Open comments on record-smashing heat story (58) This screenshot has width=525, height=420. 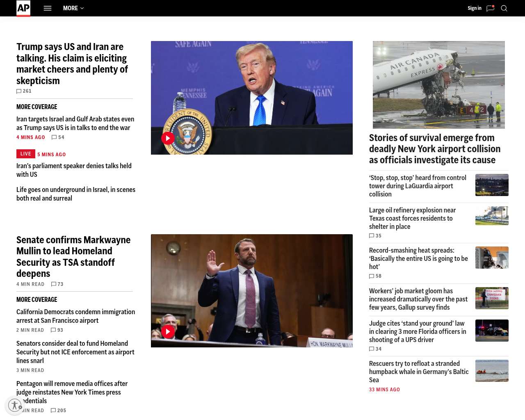click(x=375, y=276)
